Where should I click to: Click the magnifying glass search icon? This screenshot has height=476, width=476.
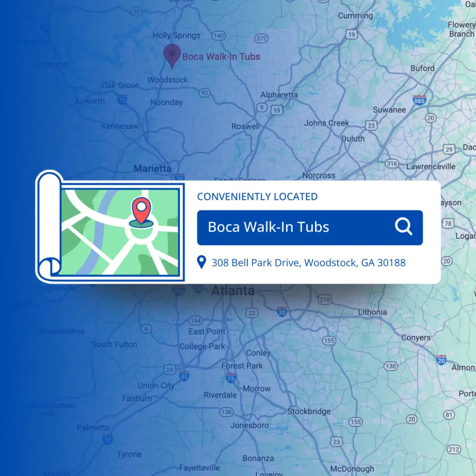coord(403,226)
